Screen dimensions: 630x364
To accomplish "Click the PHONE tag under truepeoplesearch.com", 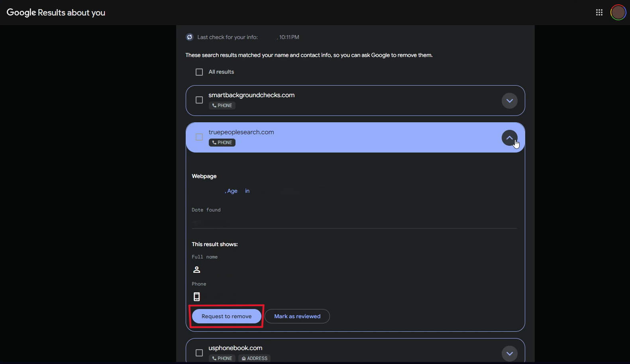I will 222,143.
